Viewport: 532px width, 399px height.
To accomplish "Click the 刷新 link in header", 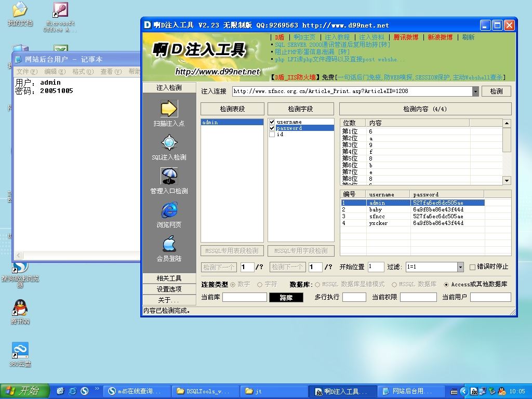I will [x=468, y=37].
